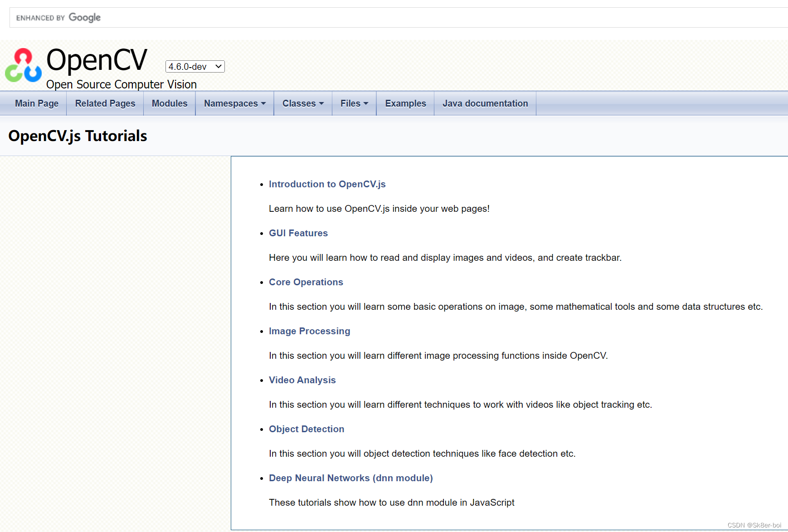Expand the Files dropdown menu
This screenshot has width=788, height=532.
point(354,103)
